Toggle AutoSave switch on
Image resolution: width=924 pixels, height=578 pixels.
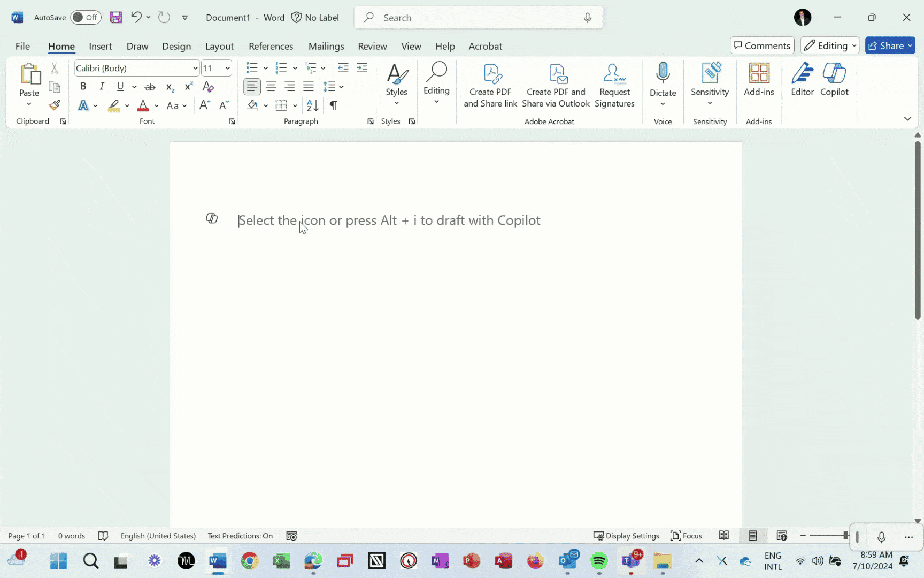pos(86,17)
